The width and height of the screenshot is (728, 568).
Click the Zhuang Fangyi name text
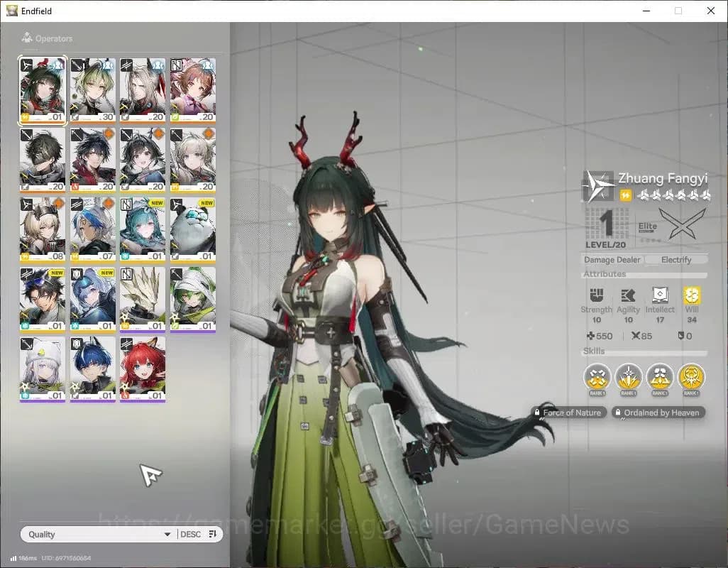tap(663, 178)
